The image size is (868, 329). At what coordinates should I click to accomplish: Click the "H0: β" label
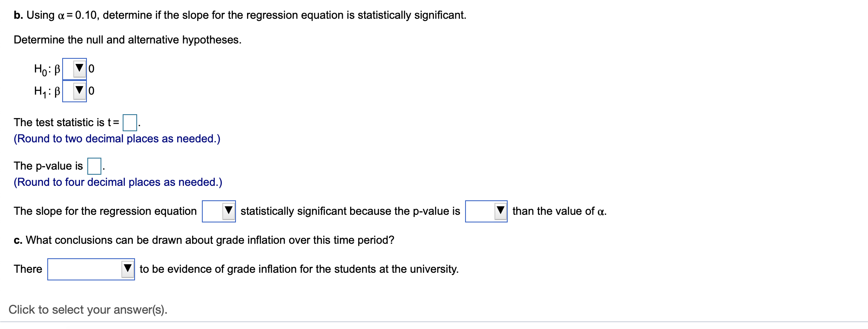pyautogui.click(x=47, y=69)
